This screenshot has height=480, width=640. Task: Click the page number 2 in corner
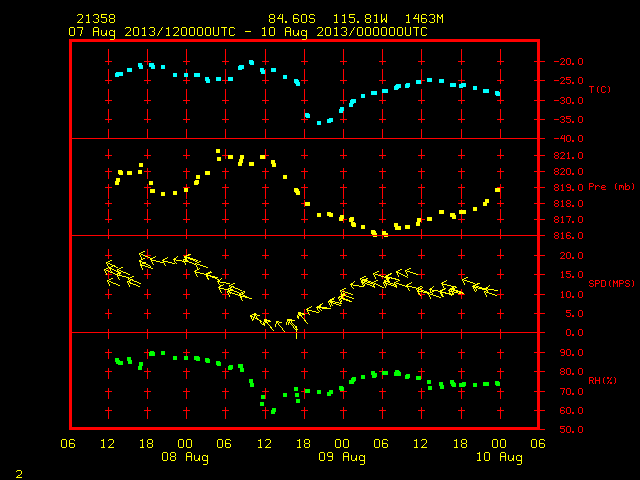point(19,474)
